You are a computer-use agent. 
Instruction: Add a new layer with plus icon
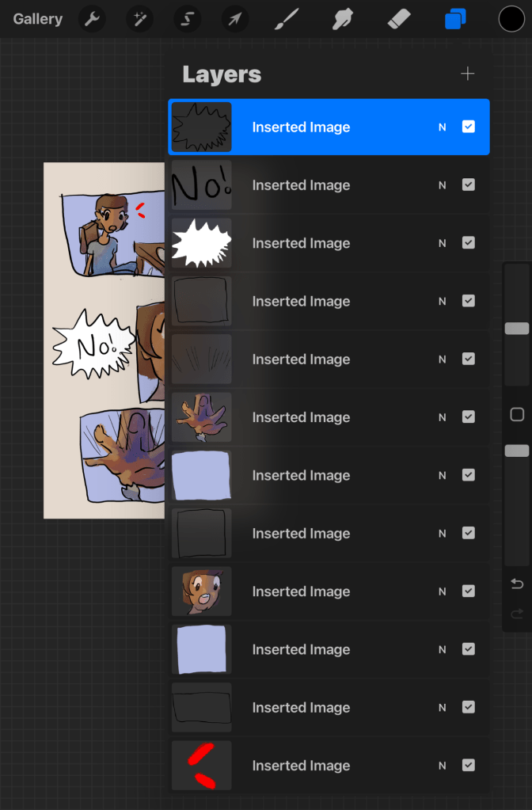[x=468, y=74]
